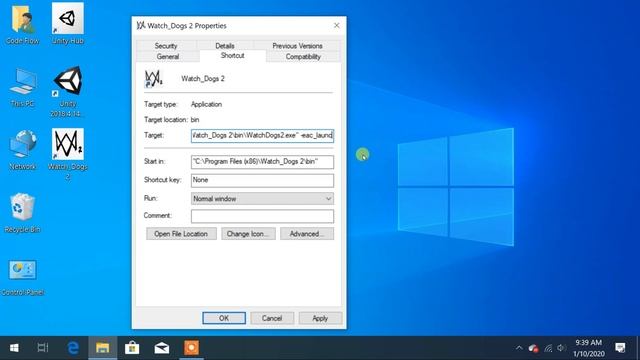Image resolution: width=640 pixels, height=360 pixels.
Task: Click the title bar Watch_Dogs logo icon
Action: point(141,25)
